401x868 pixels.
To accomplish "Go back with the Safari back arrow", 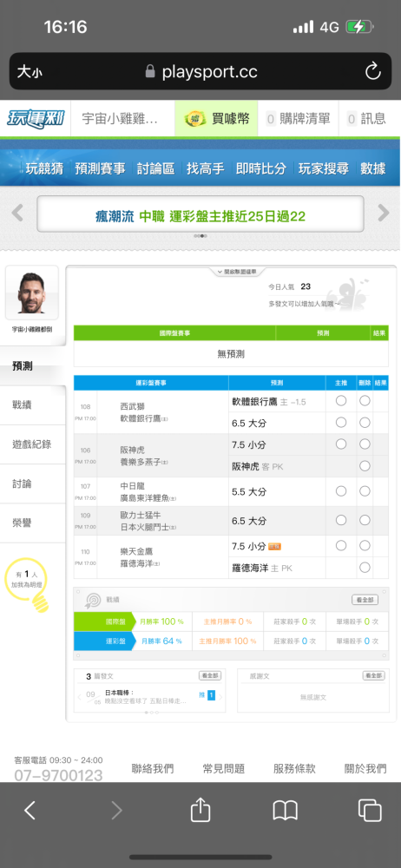I will pos(30,811).
